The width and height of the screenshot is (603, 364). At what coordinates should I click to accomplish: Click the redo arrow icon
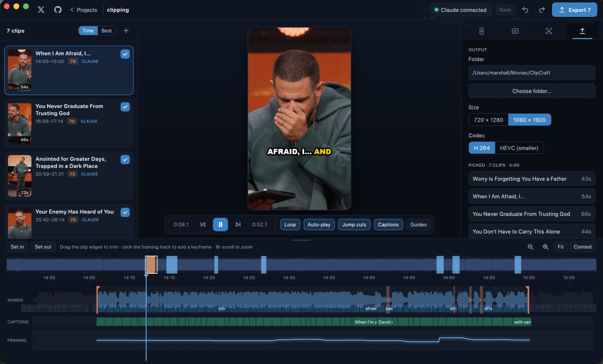coord(542,10)
